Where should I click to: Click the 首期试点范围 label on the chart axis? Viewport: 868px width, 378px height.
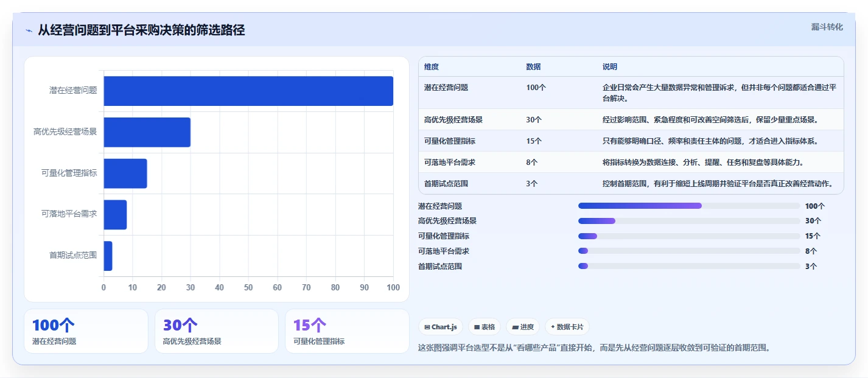tap(73, 255)
